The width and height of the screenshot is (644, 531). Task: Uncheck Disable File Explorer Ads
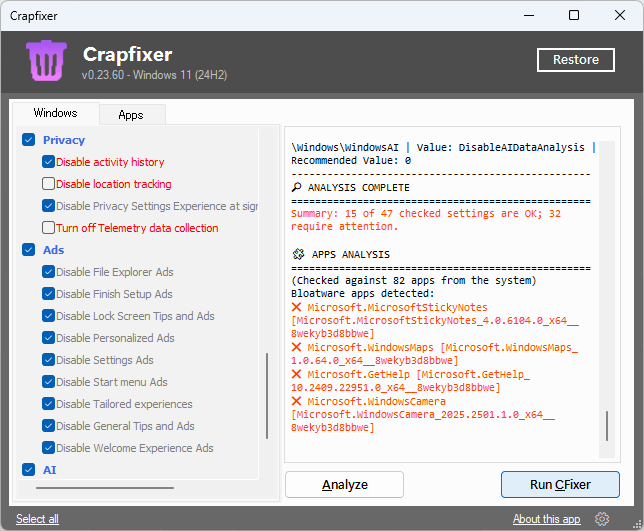pyautogui.click(x=48, y=271)
